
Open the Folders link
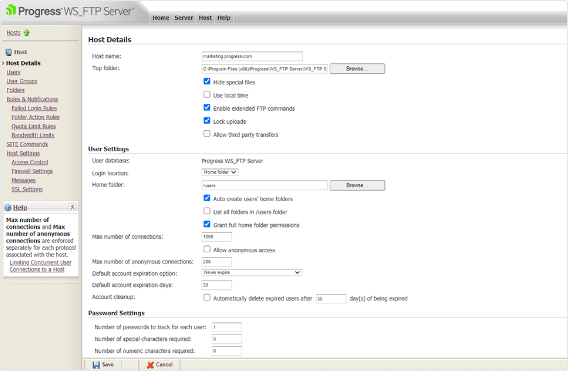16,90
